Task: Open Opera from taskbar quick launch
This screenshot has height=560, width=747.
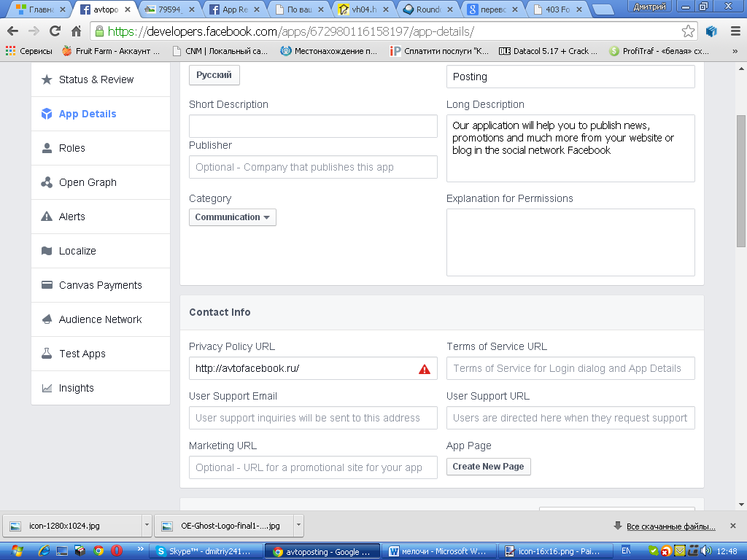Action: (116, 551)
